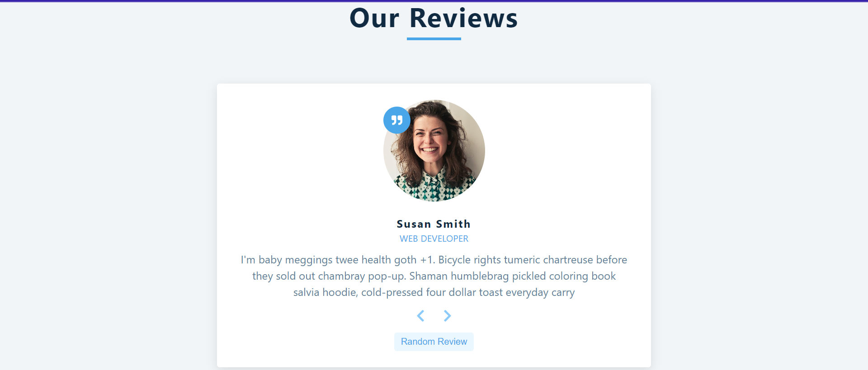This screenshot has height=370, width=868.
Task: Go back to the previous review
Action: pyautogui.click(x=420, y=316)
